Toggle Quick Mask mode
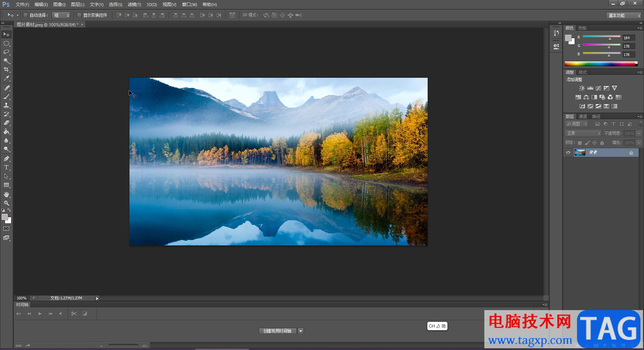 (x=6, y=229)
